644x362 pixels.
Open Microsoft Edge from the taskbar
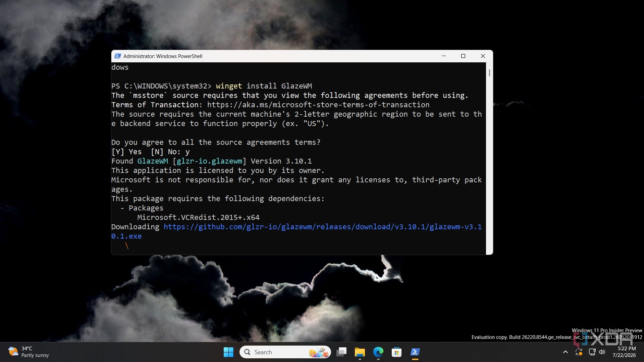click(x=378, y=352)
